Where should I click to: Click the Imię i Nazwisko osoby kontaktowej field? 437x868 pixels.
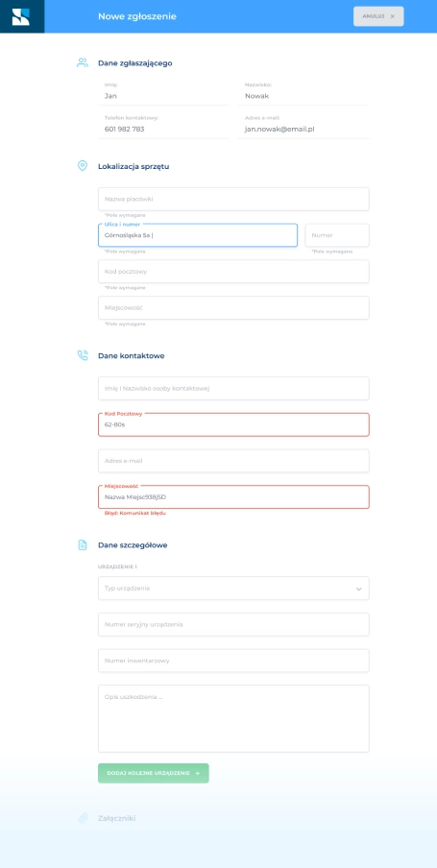click(x=233, y=388)
